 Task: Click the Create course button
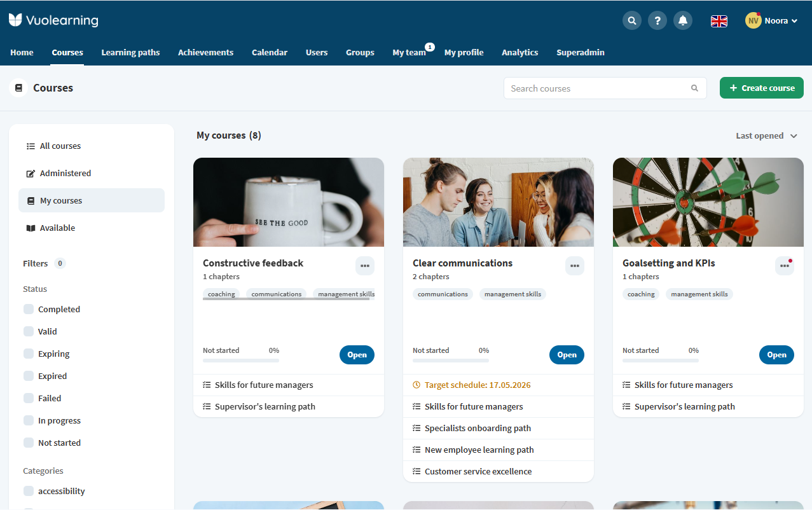(x=762, y=88)
